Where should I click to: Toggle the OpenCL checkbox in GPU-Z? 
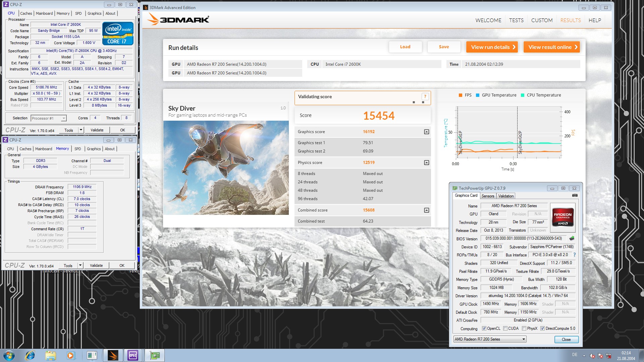point(484,328)
